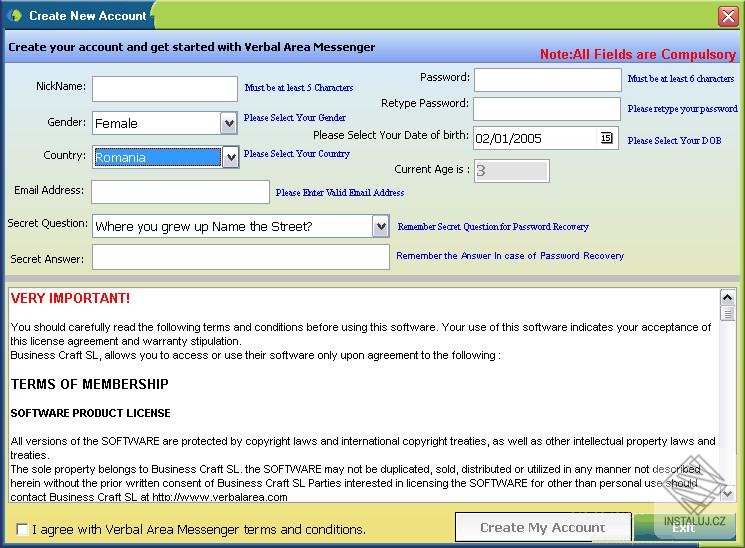Click the date of birth field 02/01/2005
This screenshot has height=548, width=745.
pyautogui.click(x=536, y=138)
